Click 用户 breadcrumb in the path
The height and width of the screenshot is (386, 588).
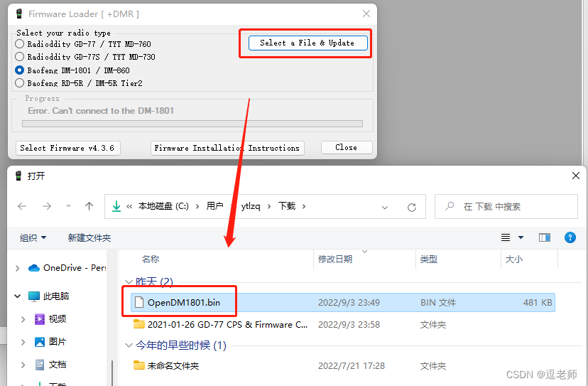click(214, 206)
